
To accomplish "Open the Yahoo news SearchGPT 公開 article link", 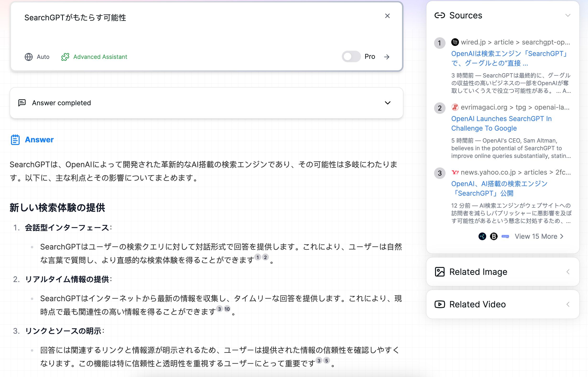I will [x=499, y=188].
